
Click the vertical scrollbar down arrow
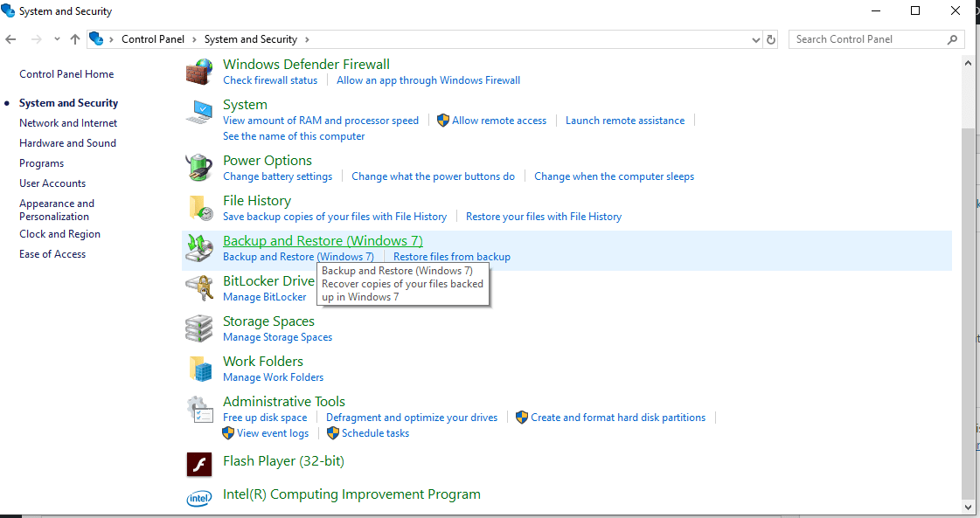pyautogui.click(x=968, y=506)
